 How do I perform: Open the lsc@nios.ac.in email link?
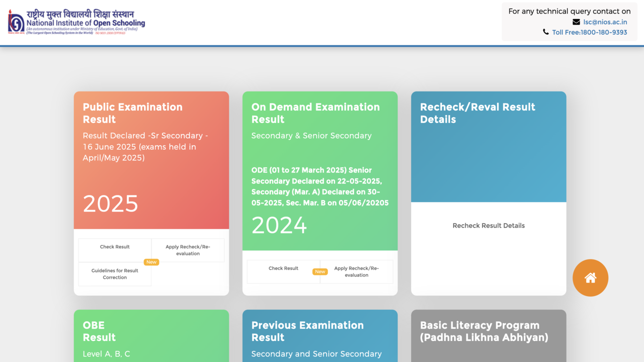(605, 22)
